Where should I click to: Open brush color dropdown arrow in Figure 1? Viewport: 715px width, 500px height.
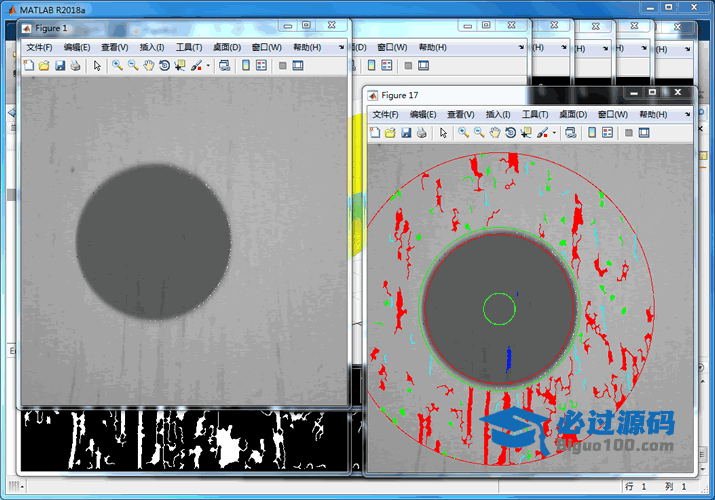tap(208, 66)
